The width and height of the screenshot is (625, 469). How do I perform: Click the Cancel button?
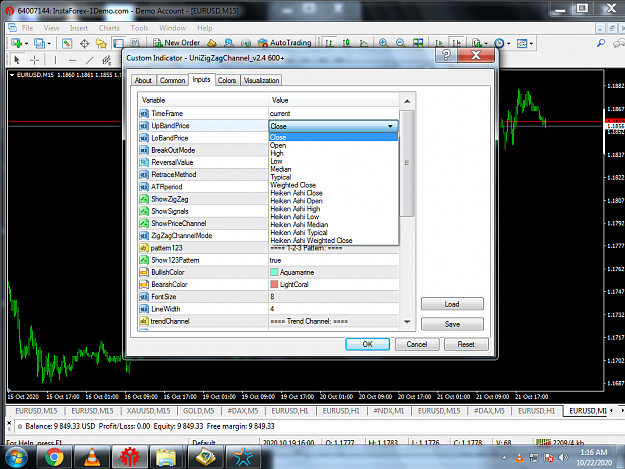[x=417, y=344]
